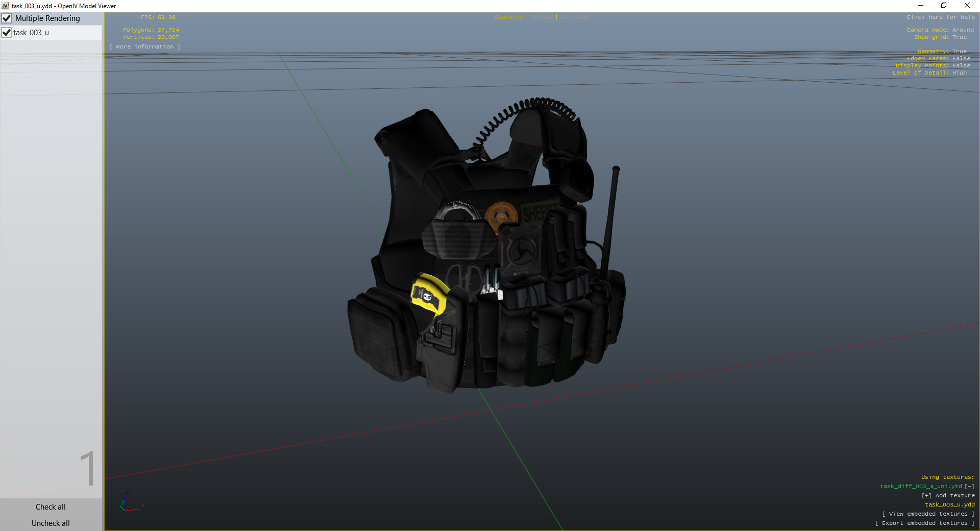The image size is (980, 531).
Task: Toggle the Multiple Rendering checkbox
Action: click(7, 18)
